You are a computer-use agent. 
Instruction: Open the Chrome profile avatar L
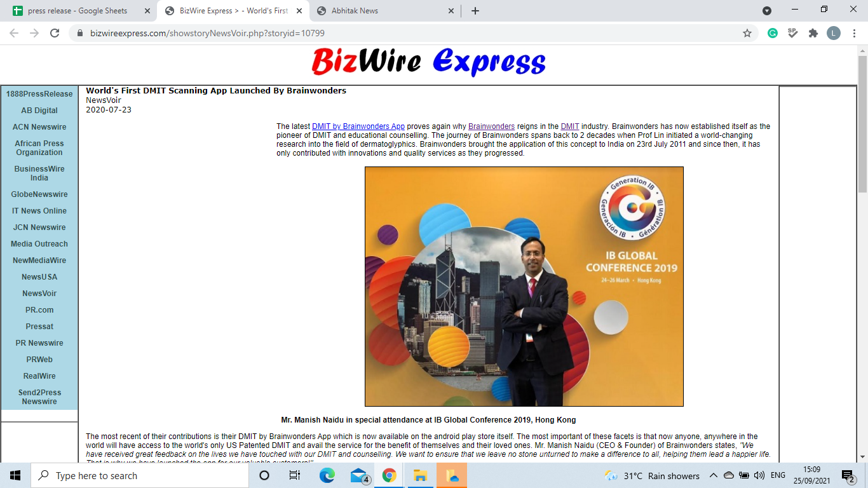(x=834, y=33)
